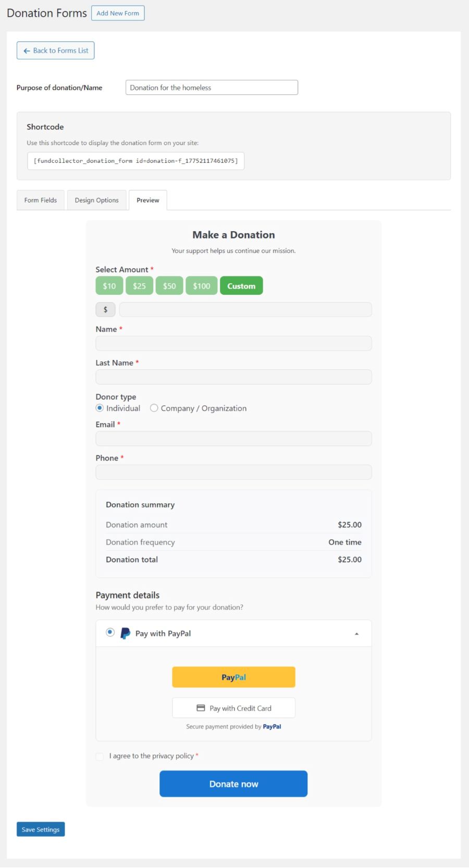
Task: Switch to the Form Fields tab
Action: pyautogui.click(x=40, y=200)
